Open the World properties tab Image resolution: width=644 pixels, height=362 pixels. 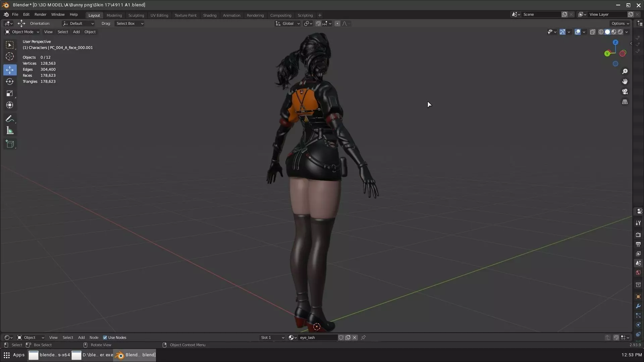pos(638,273)
